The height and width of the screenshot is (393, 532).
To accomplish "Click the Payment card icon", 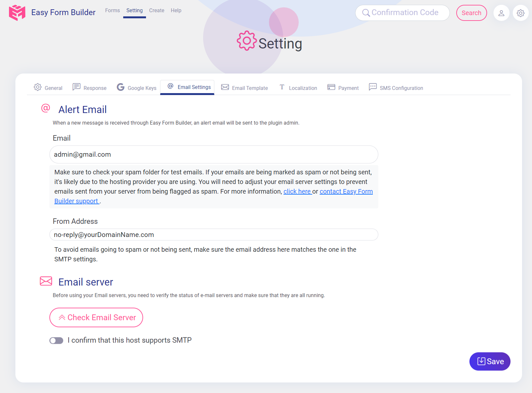I will [x=331, y=87].
